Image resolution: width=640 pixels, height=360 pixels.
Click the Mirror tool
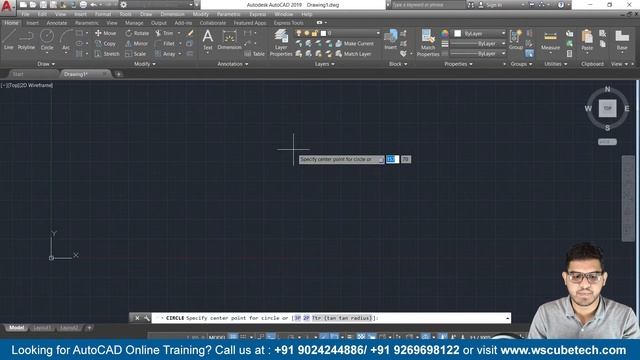[137, 43]
